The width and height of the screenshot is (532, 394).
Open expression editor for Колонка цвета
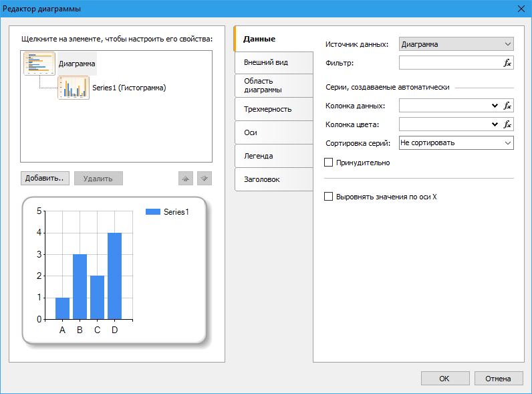pos(507,124)
